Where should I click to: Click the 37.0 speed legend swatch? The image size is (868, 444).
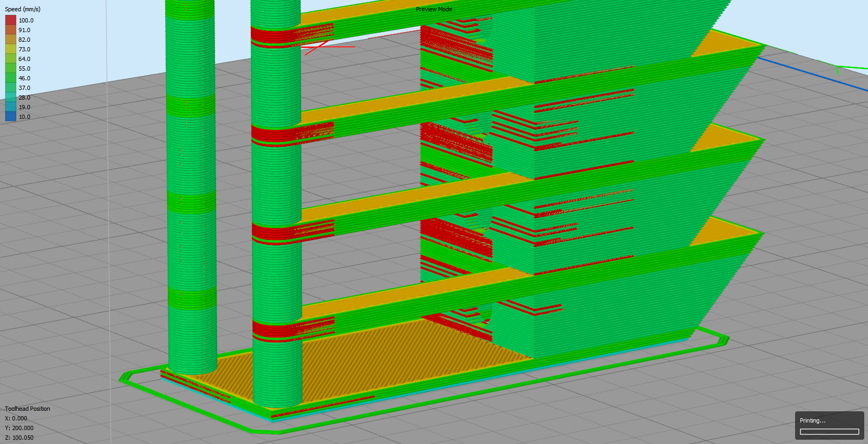11,88
